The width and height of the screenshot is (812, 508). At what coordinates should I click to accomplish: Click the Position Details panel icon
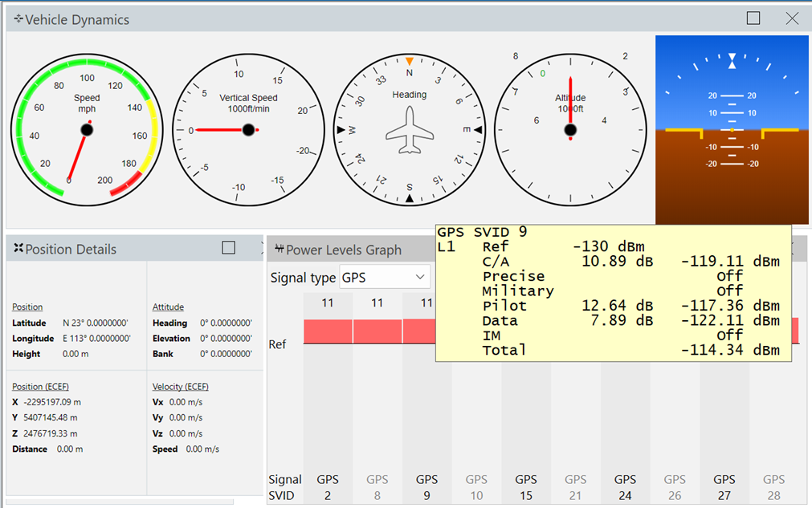click(18, 248)
